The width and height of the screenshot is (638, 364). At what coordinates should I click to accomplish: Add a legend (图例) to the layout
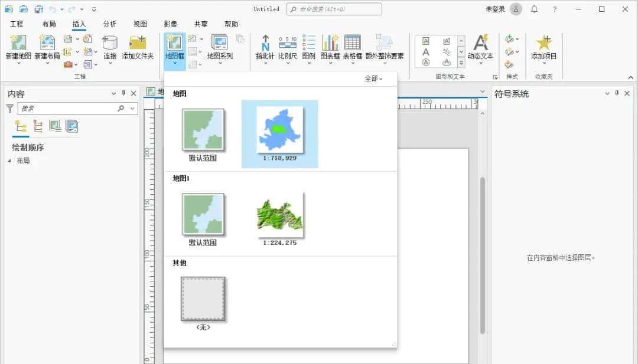(x=308, y=50)
